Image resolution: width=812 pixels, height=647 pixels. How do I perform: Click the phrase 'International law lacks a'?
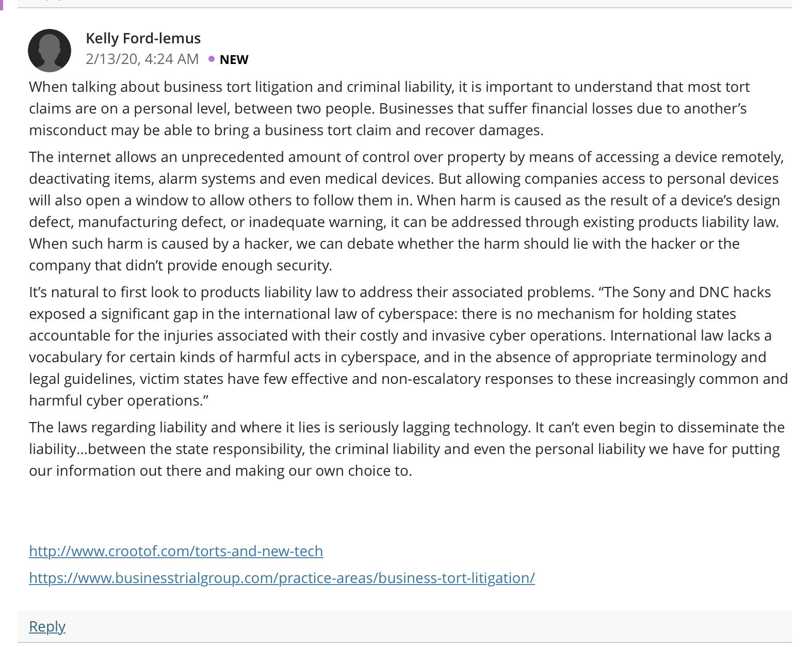(691, 336)
